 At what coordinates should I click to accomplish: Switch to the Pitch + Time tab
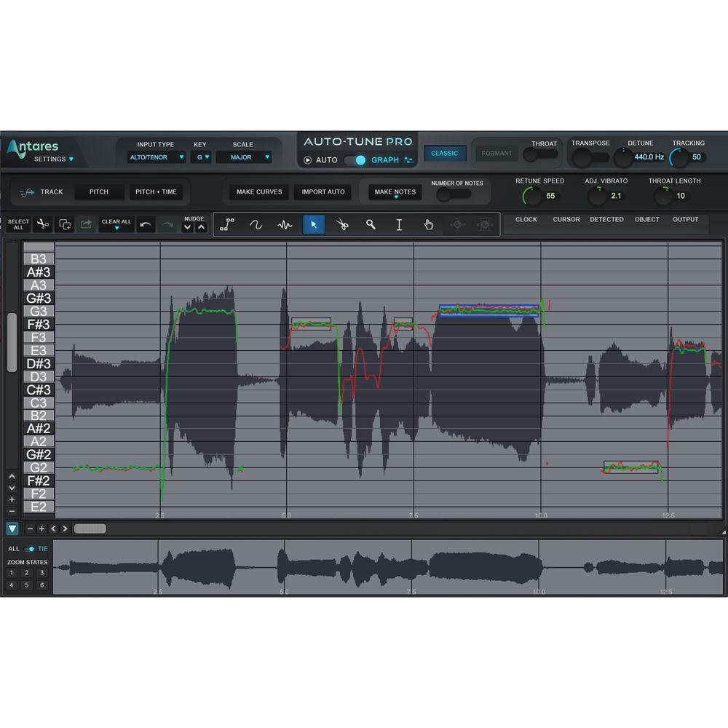(x=157, y=191)
